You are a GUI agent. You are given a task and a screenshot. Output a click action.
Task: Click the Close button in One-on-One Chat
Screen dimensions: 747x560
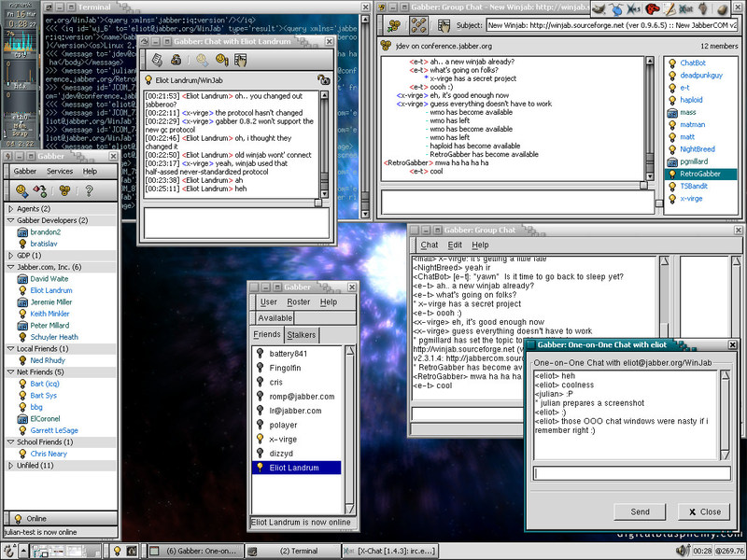coord(704,511)
